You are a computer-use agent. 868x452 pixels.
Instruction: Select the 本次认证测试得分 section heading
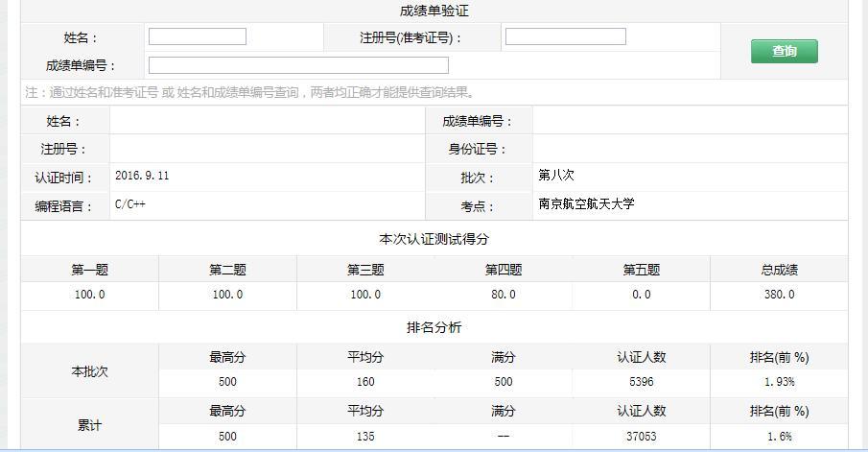click(x=434, y=239)
